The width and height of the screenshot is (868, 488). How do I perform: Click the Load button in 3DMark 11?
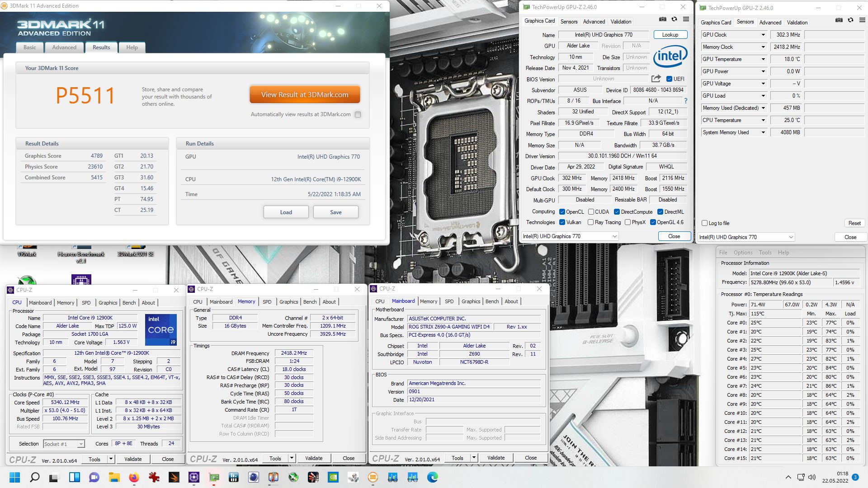[x=286, y=212]
